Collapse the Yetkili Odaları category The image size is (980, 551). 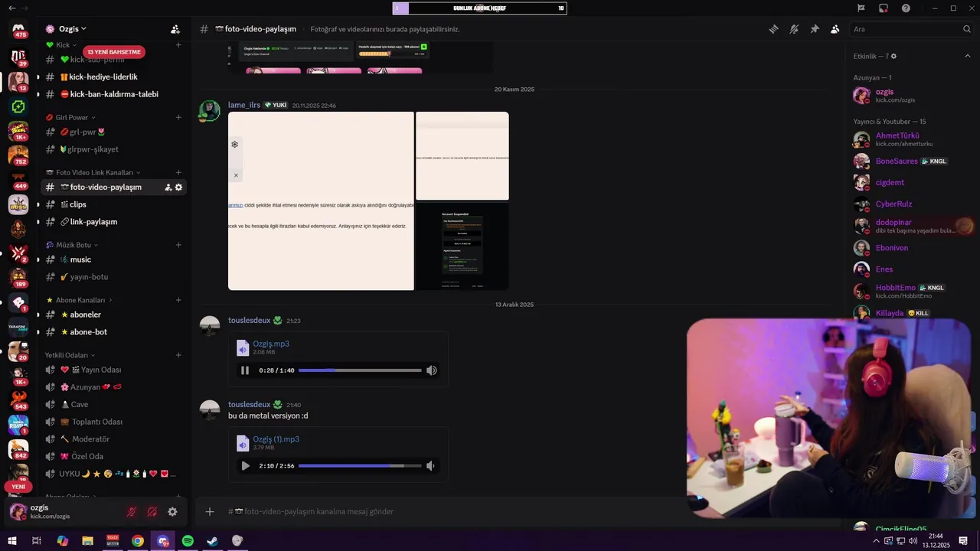pyautogui.click(x=70, y=356)
